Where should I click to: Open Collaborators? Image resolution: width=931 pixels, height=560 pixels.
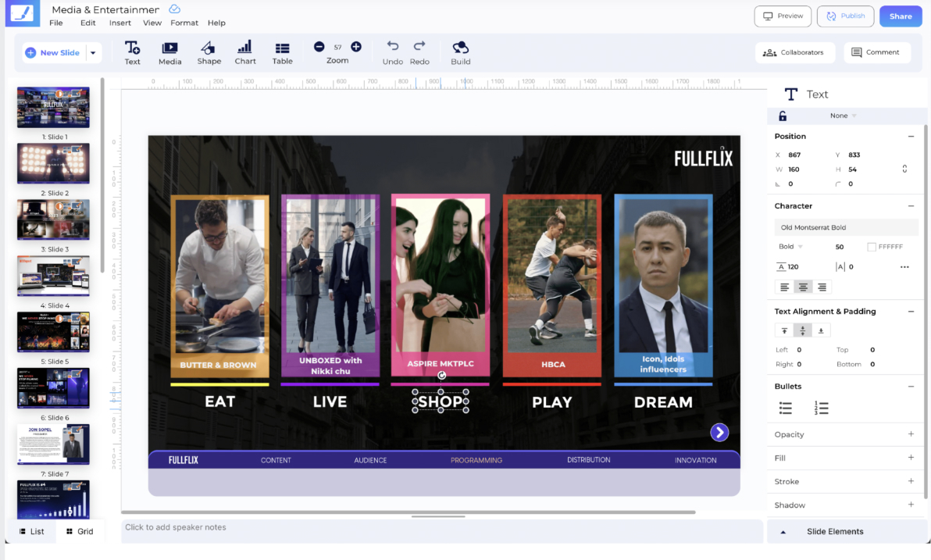point(795,52)
